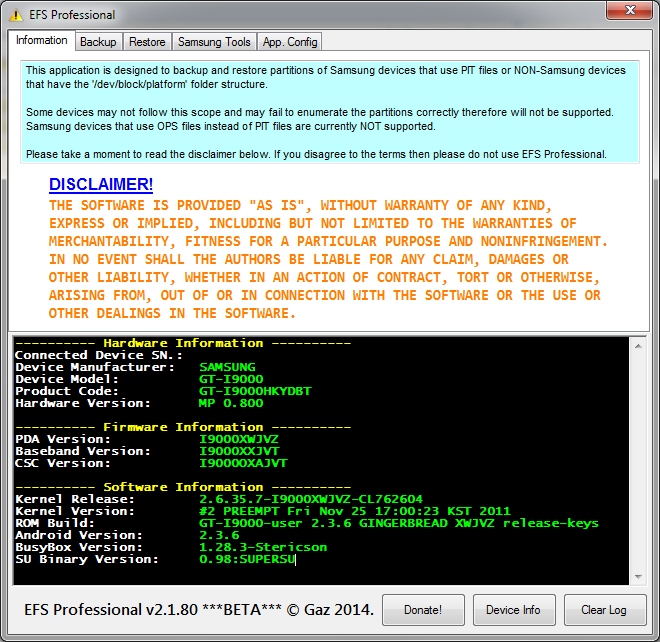The width and height of the screenshot is (660, 642).
Task: Open the Restore tab
Action: click(147, 42)
